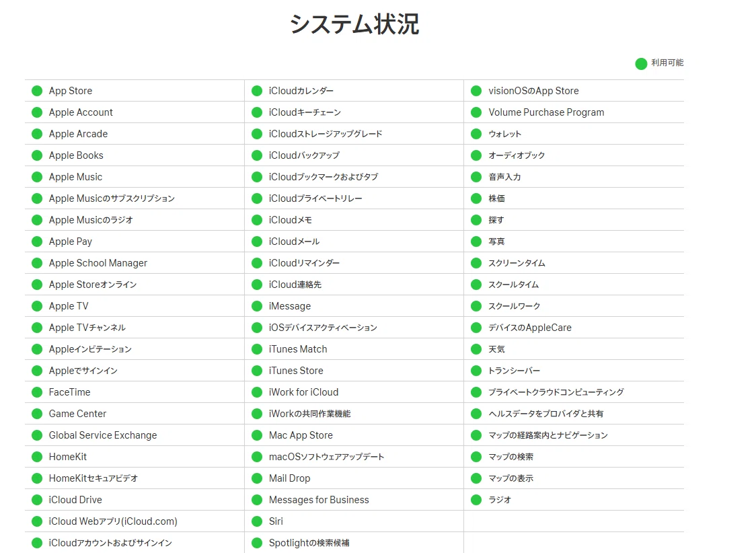
Task: Click the green dot beside ラジオ
Action: (476, 500)
